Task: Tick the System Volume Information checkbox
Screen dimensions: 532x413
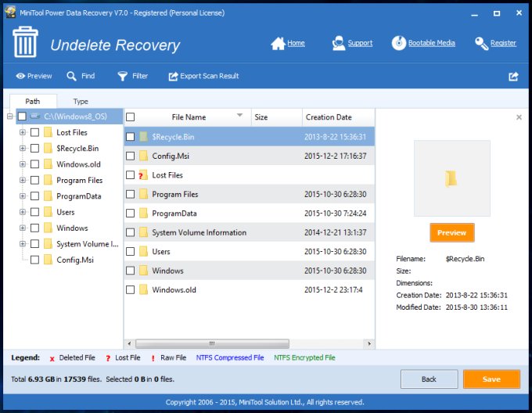Action: click(x=131, y=232)
